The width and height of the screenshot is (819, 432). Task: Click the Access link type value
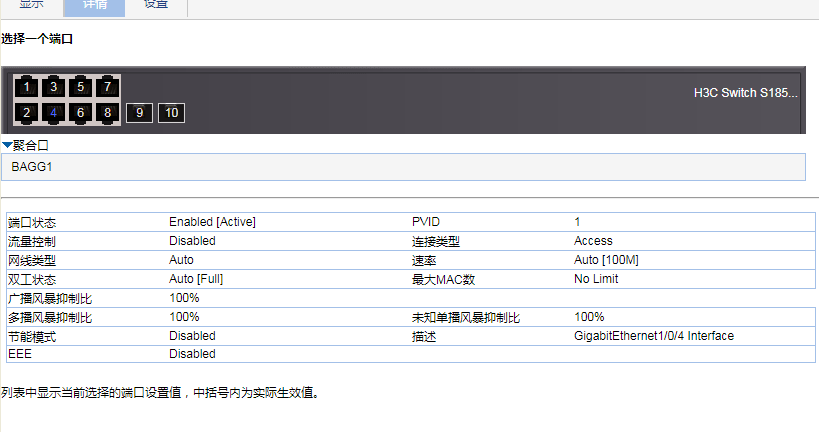point(593,241)
